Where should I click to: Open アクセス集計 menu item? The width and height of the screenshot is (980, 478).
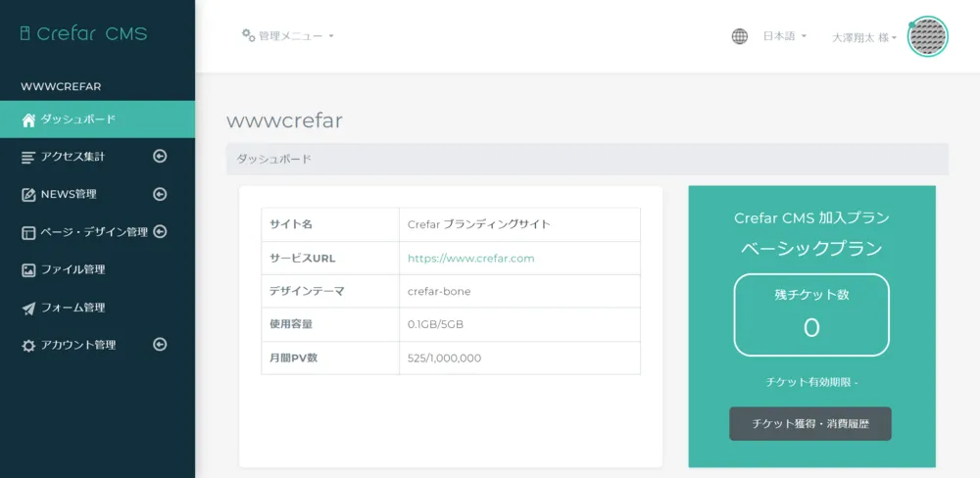pyautogui.click(x=97, y=157)
